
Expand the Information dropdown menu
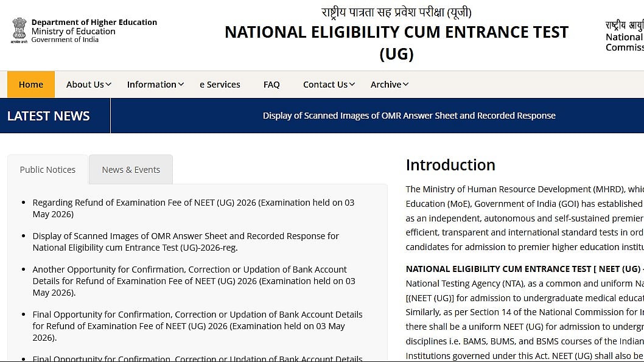(155, 85)
